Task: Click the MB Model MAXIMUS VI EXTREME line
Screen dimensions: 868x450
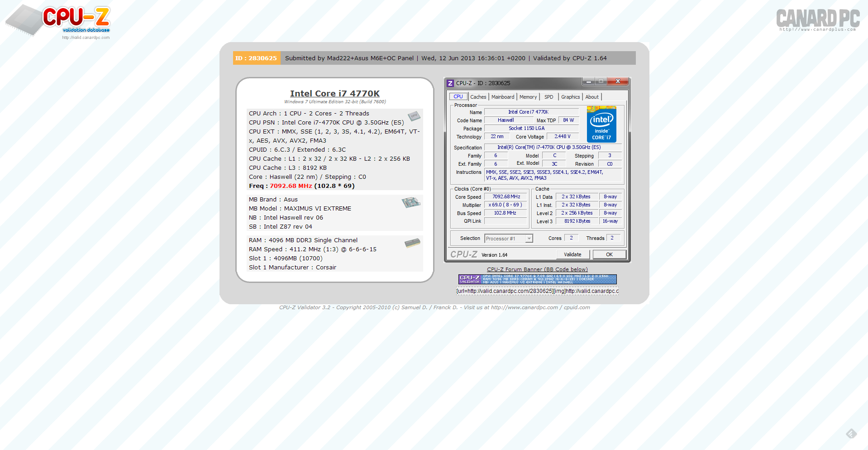Action: pos(300,209)
